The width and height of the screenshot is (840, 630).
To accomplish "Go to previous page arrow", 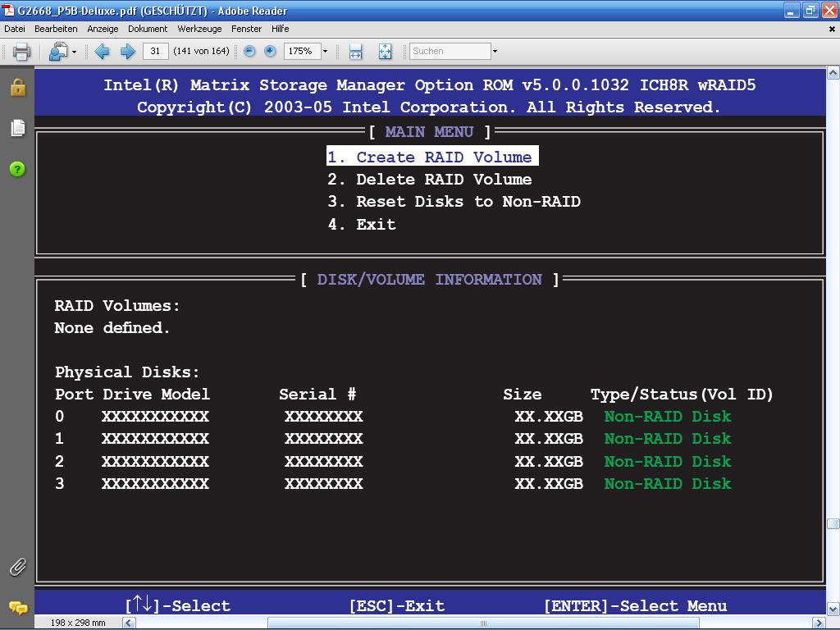I will pos(102,52).
